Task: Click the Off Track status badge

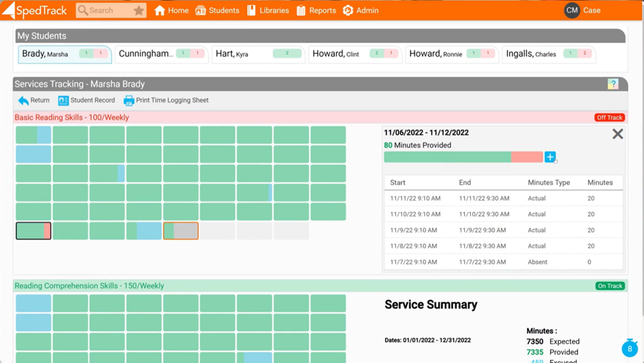Action: coord(609,118)
